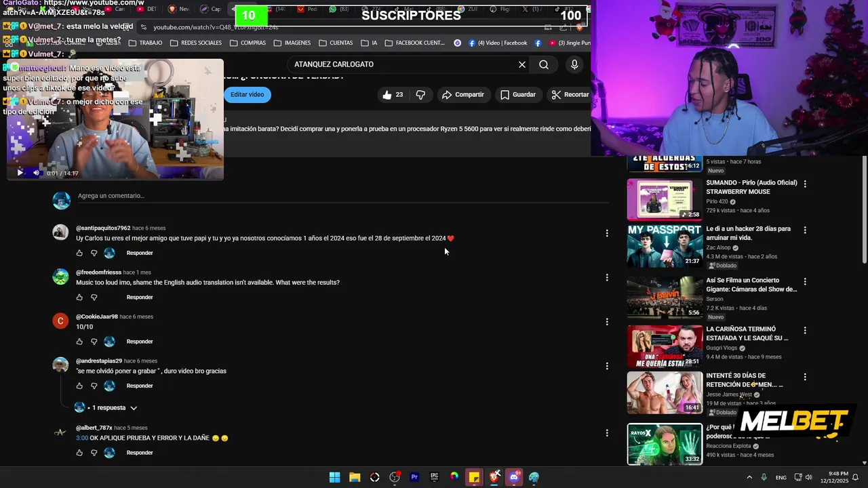Open the MY PASSPORT hacker video thumbnail
The image size is (868, 488).
tap(665, 246)
